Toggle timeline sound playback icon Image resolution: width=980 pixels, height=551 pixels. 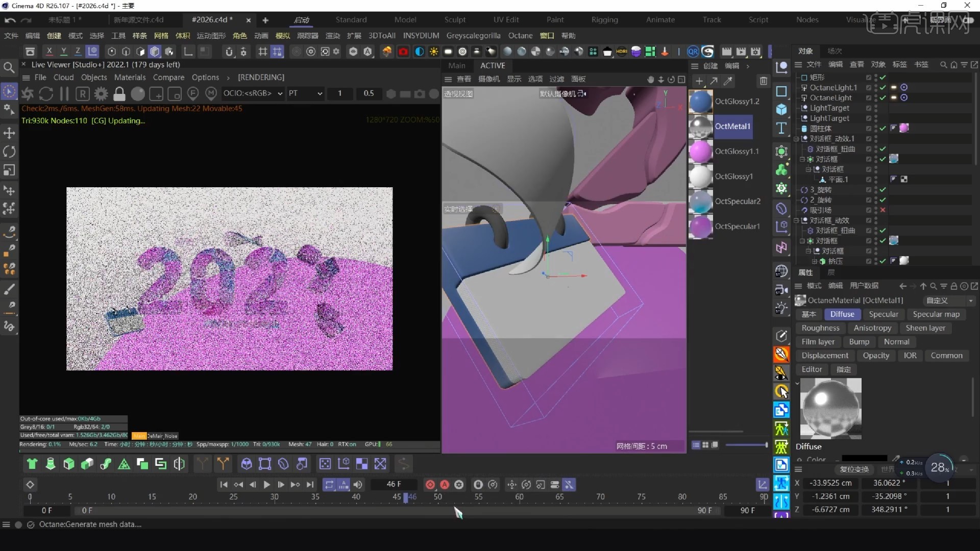(x=358, y=485)
